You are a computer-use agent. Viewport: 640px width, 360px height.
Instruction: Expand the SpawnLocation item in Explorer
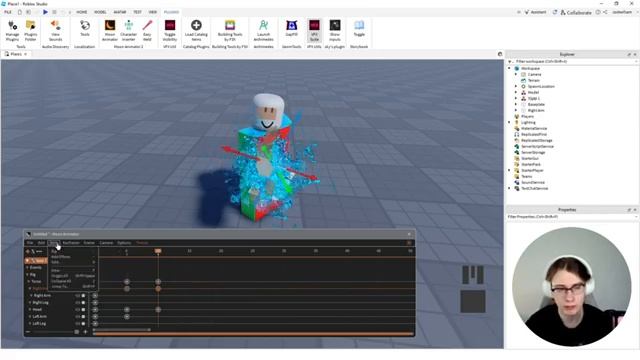(516, 86)
